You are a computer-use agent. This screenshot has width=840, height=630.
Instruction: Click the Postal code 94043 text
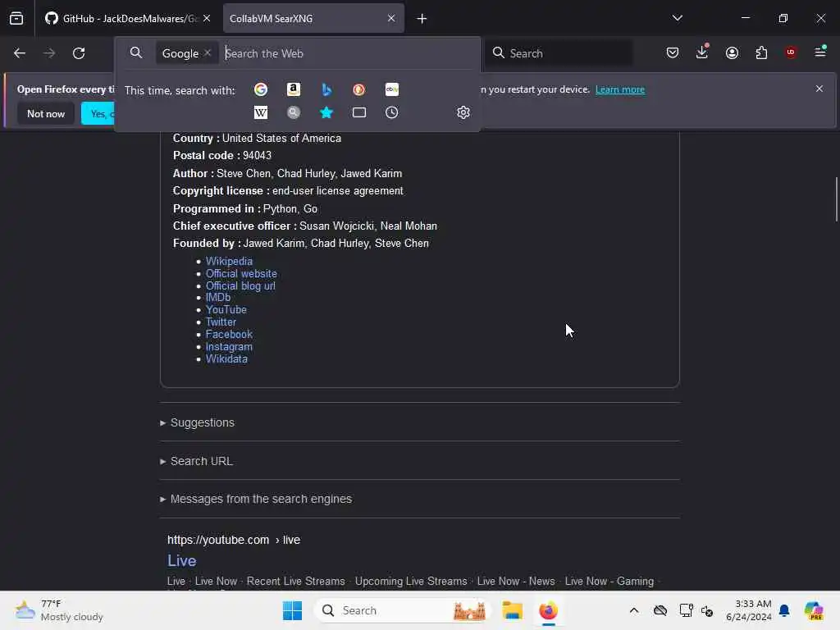coord(221,155)
